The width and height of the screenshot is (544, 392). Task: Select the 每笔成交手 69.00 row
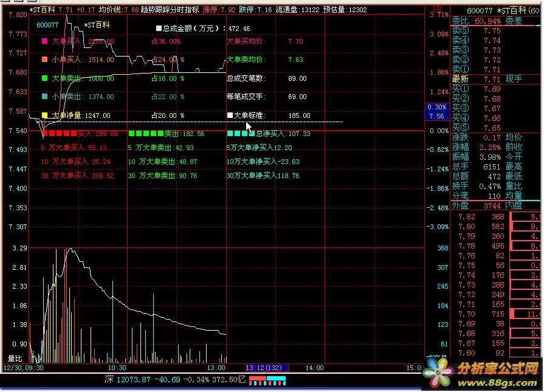[266, 97]
